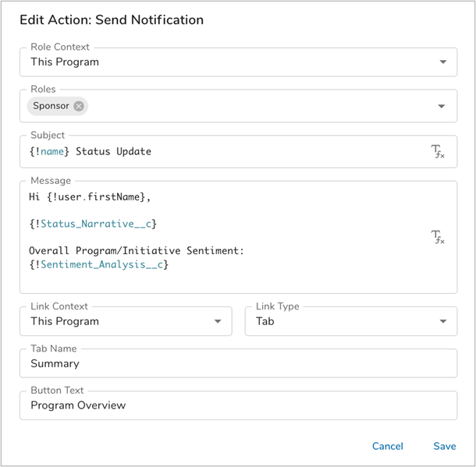476x467 pixels.
Task: Remove the Sponsor role chip with its x icon
Action: click(x=79, y=106)
